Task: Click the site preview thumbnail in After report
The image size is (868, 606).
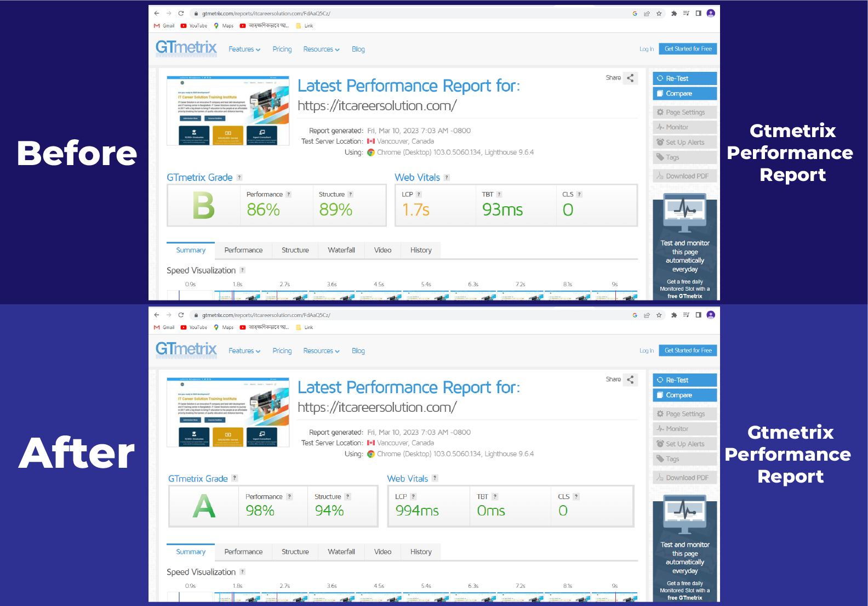Action: pyautogui.click(x=228, y=412)
